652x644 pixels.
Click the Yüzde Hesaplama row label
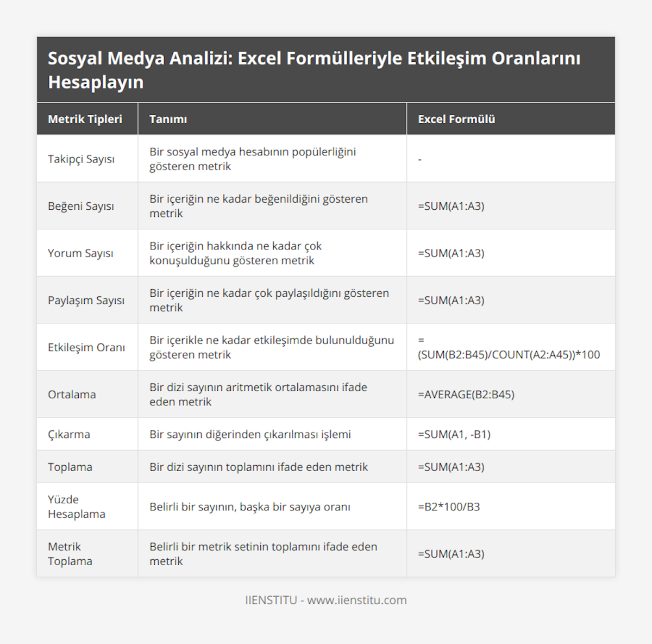coord(76,507)
